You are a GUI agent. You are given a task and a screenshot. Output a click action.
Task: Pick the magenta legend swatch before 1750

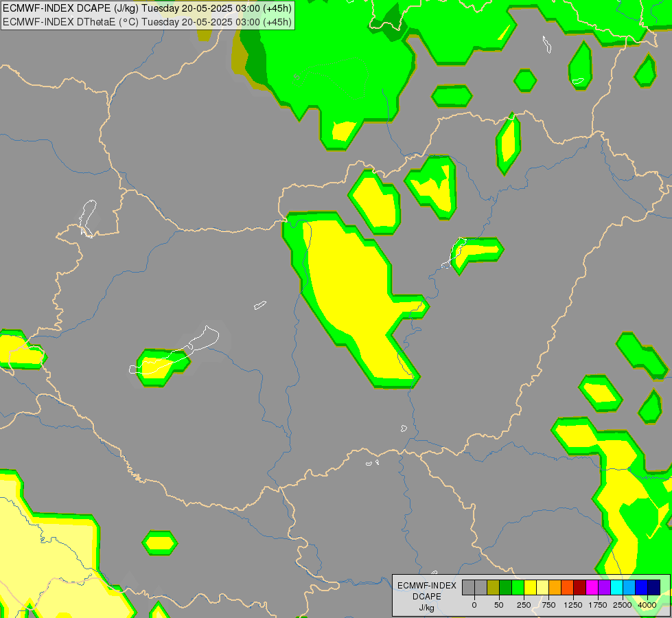tap(592, 587)
